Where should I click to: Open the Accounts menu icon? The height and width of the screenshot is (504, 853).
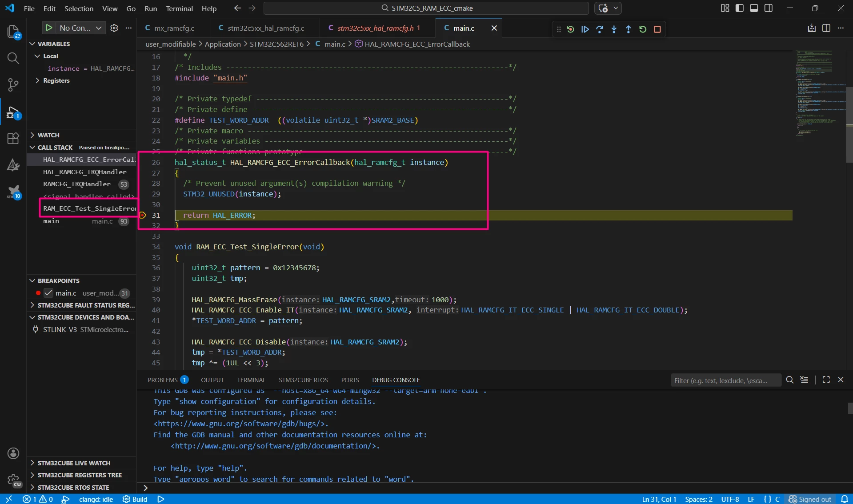[x=13, y=453]
